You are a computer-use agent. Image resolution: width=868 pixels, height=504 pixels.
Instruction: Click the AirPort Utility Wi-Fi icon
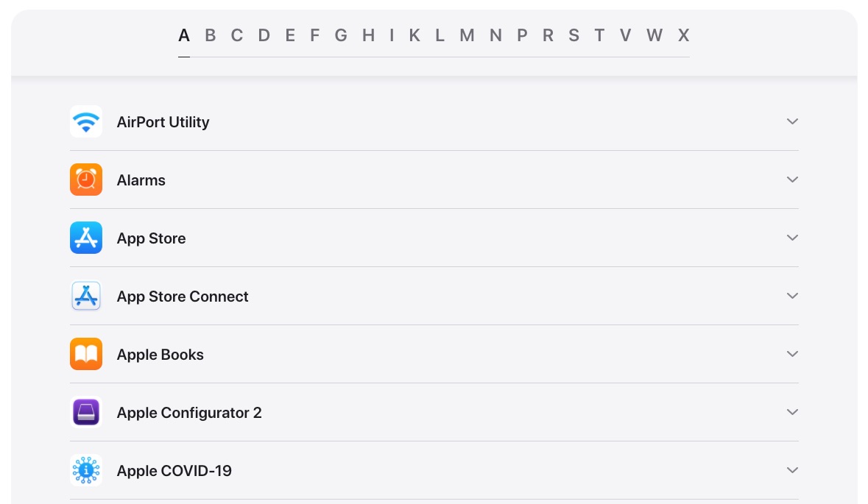86,121
